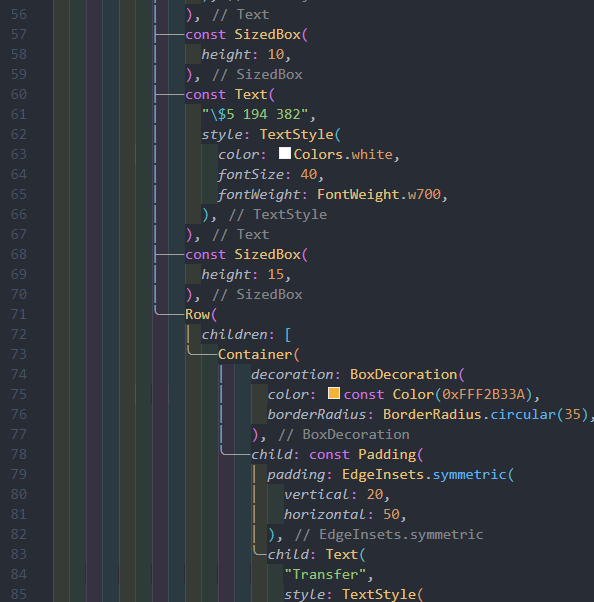This screenshot has height=602, width=594.
Task: Click the // SizedBox comment on line 59
Action: coord(258,74)
